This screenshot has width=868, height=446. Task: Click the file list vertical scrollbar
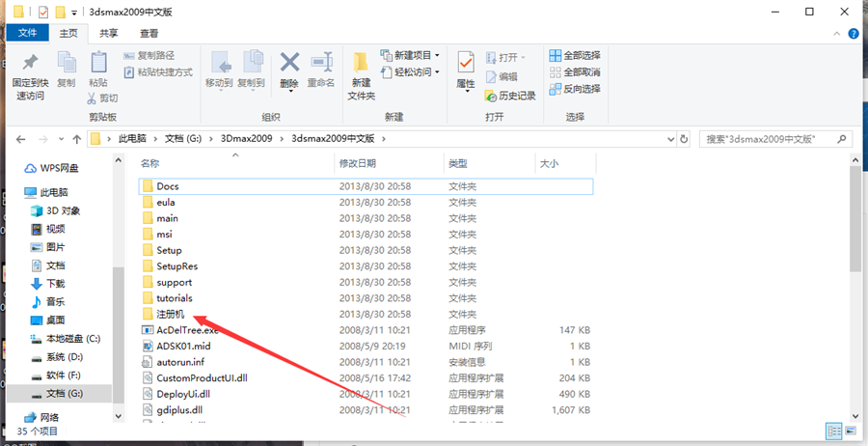(855, 219)
